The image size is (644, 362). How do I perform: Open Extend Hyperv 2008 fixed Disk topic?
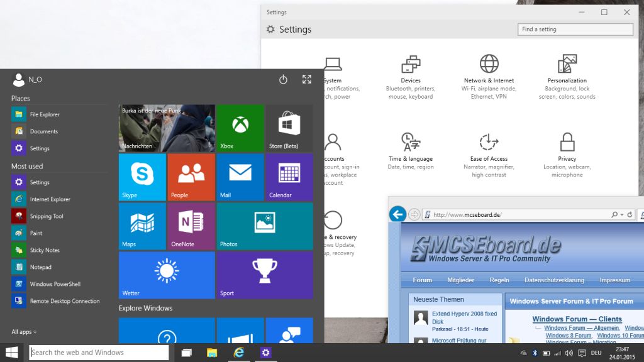[465, 317]
